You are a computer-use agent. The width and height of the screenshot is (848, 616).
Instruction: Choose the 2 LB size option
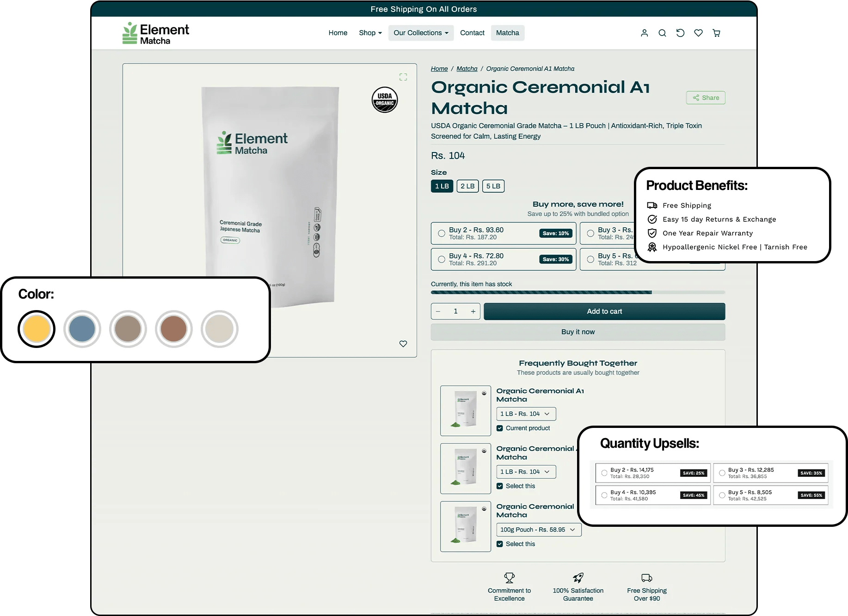[x=467, y=186]
